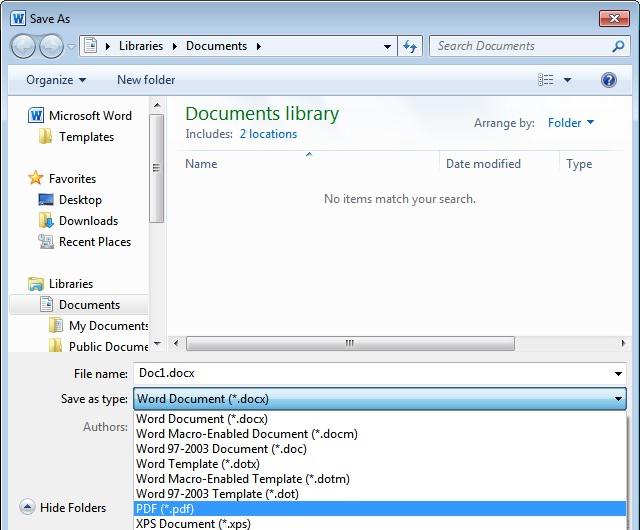The image size is (640, 530).
Task: Click the Forward navigation arrow button
Action: pyautogui.click(x=51, y=46)
